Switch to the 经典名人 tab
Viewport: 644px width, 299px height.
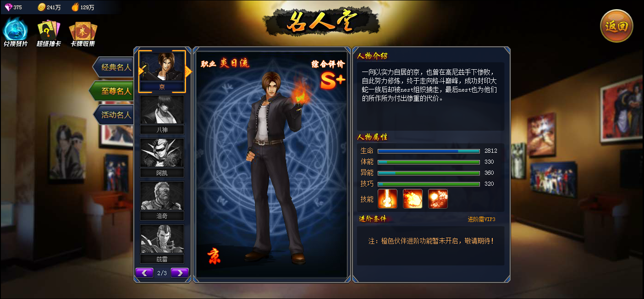[113, 67]
